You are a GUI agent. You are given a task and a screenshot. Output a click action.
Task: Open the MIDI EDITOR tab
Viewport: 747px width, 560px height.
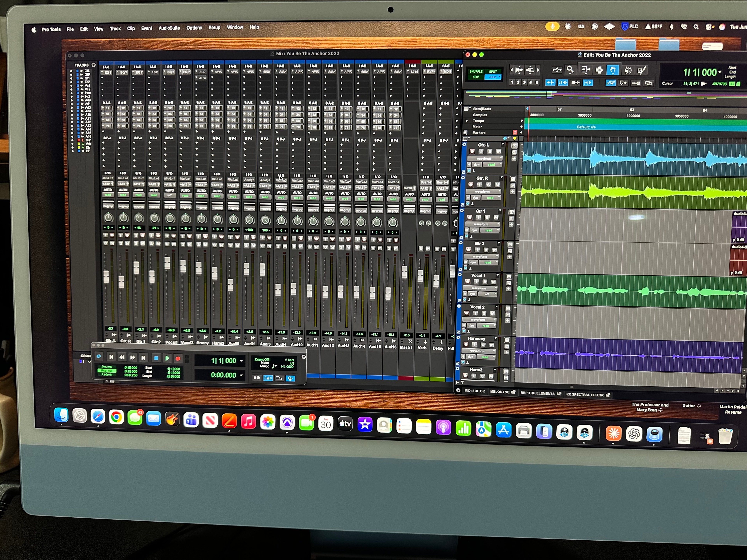474,391
